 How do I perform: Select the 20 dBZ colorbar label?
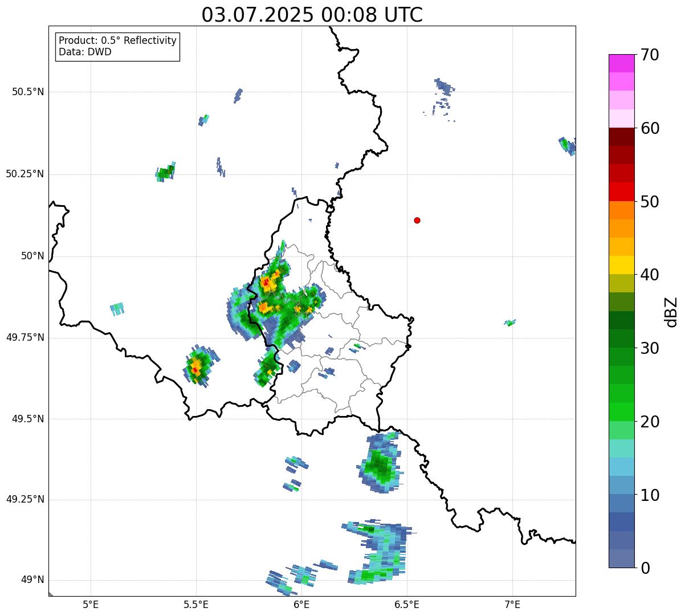point(649,422)
